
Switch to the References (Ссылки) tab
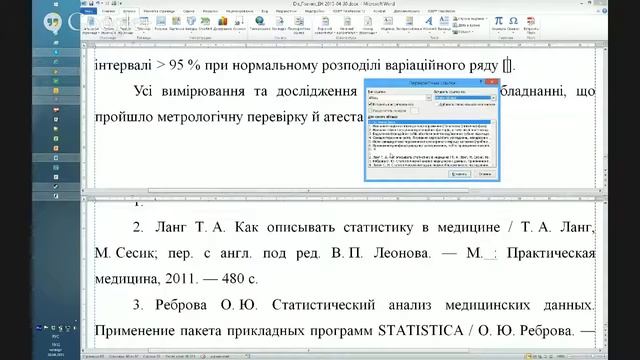(189, 11)
